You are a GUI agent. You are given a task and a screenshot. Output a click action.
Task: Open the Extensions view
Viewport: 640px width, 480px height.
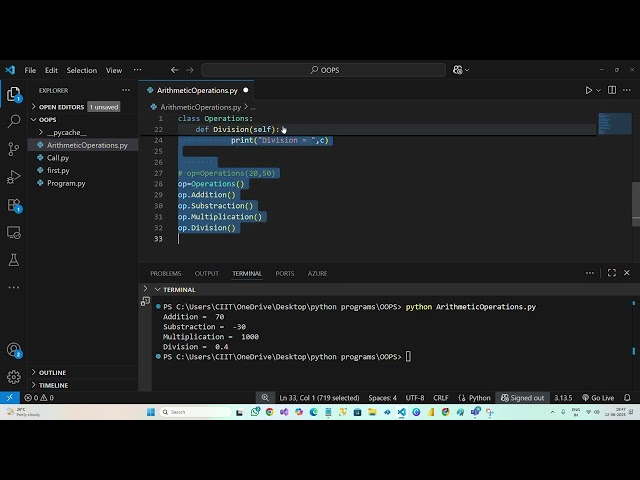13,204
